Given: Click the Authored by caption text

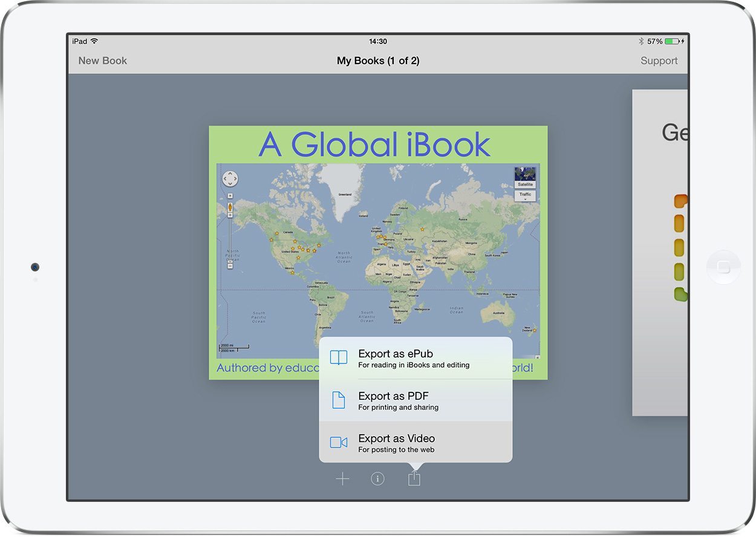Looking at the screenshot, I should click(267, 368).
